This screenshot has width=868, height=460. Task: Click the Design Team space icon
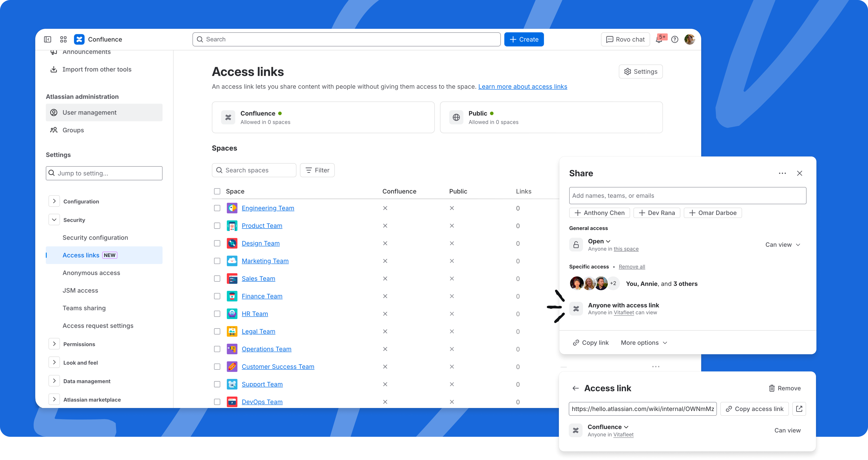(x=232, y=243)
